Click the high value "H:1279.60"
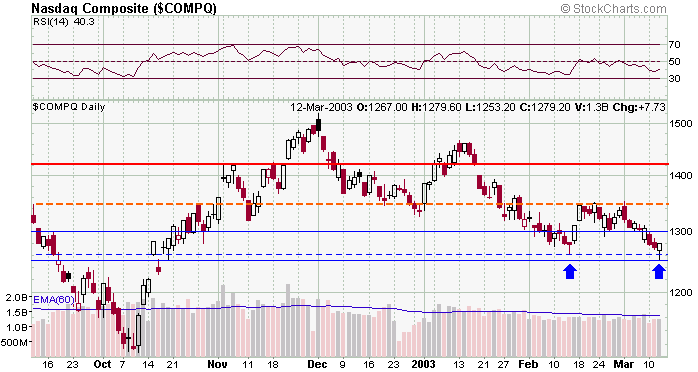 [x=436, y=107]
